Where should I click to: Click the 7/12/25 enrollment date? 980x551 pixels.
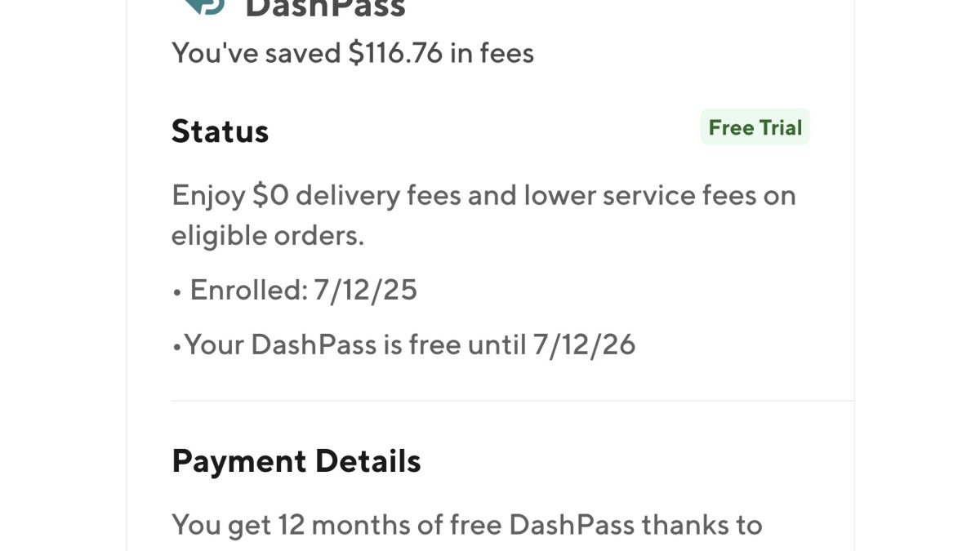tap(365, 290)
